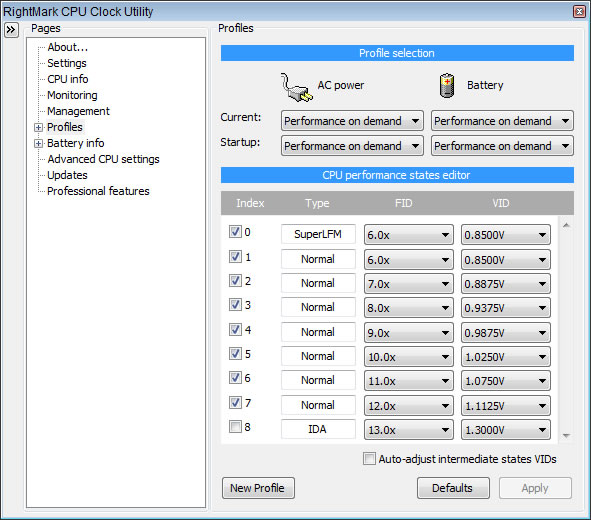
Task: Click the Battery icon
Action: point(447,86)
